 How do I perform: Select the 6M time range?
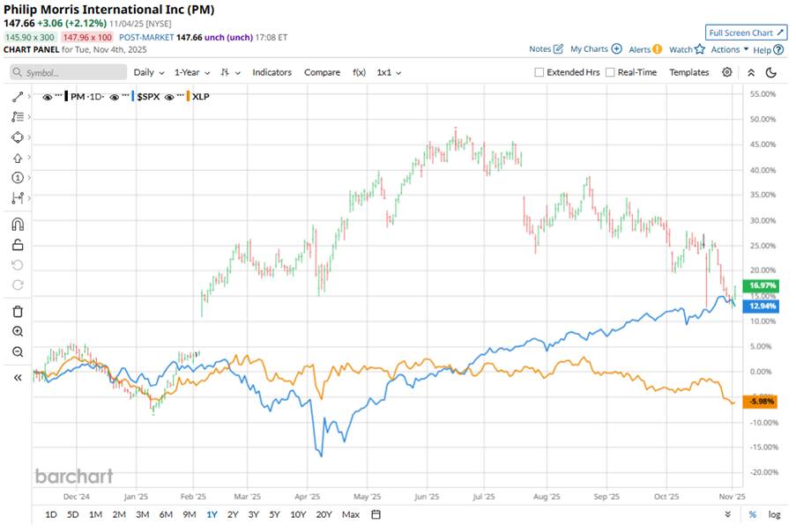(166, 514)
